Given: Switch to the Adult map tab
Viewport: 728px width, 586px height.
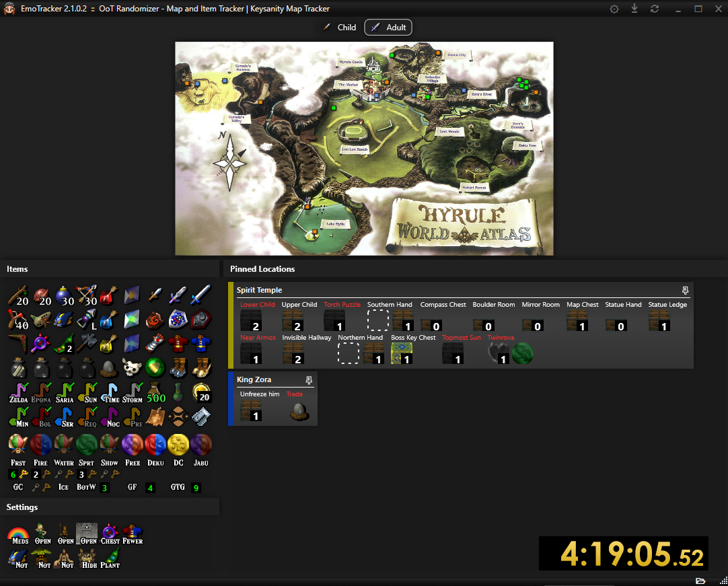Looking at the screenshot, I should (388, 28).
